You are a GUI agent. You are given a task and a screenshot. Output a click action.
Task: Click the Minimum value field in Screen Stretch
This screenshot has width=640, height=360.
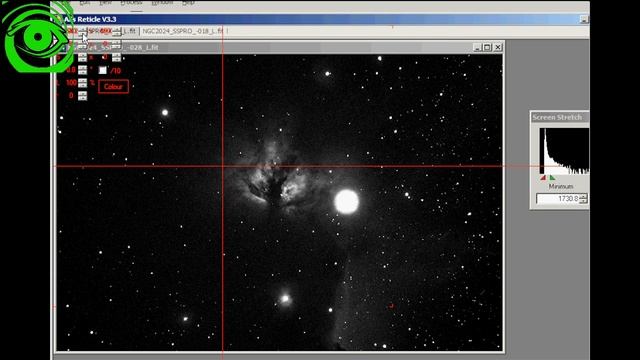coord(558,199)
